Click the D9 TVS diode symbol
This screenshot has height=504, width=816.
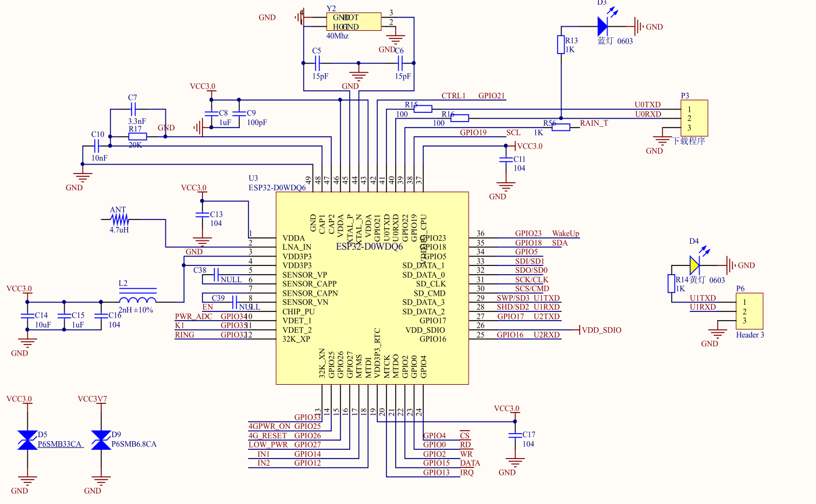point(101,440)
